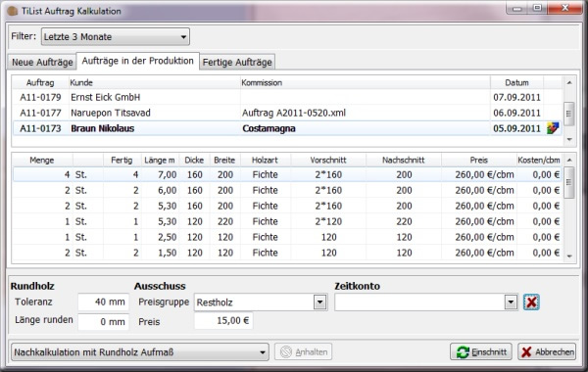The width and height of the screenshot is (588, 372).
Task: Click the Toleranz field showing 40 mm
Action: click(x=104, y=302)
